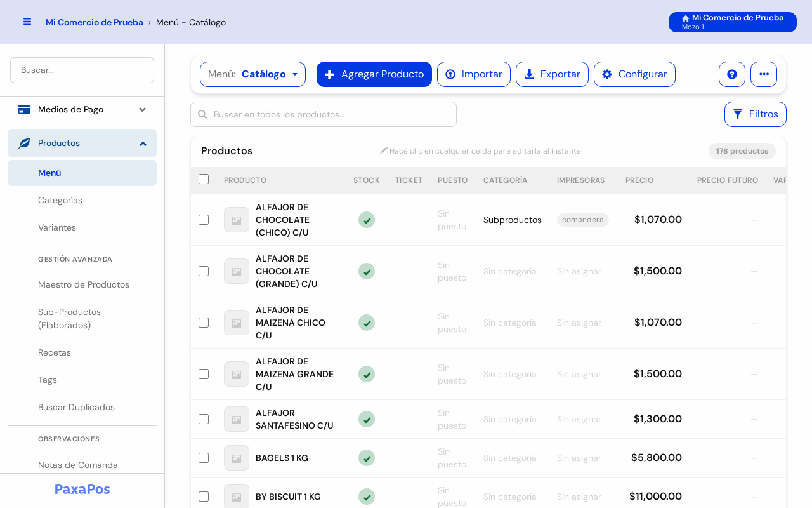Select the BAGELS 1 KG checkbox
Image resolution: width=812 pixels, height=508 pixels.
click(204, 458)
